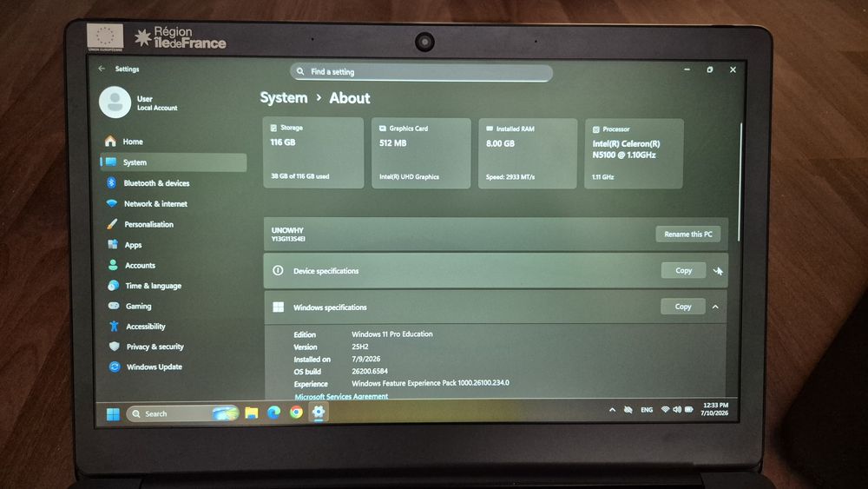Show hidden system tray icons

[612, 410]
